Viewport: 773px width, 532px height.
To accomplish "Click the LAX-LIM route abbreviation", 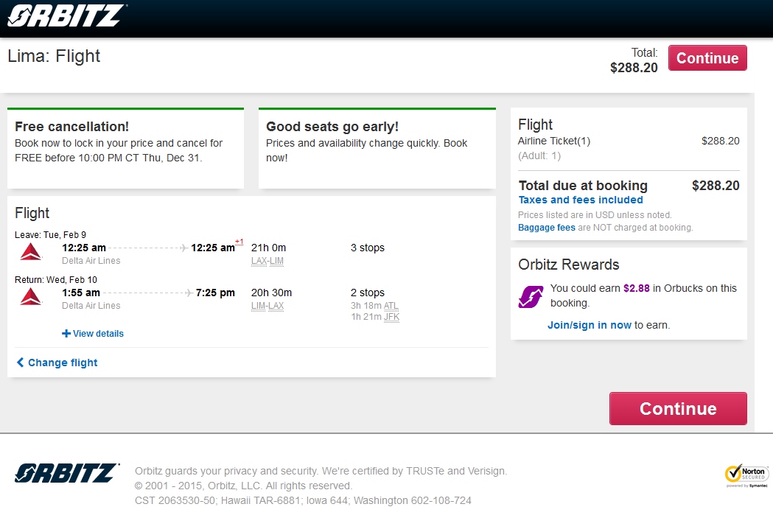I will (x=267, y=261).
